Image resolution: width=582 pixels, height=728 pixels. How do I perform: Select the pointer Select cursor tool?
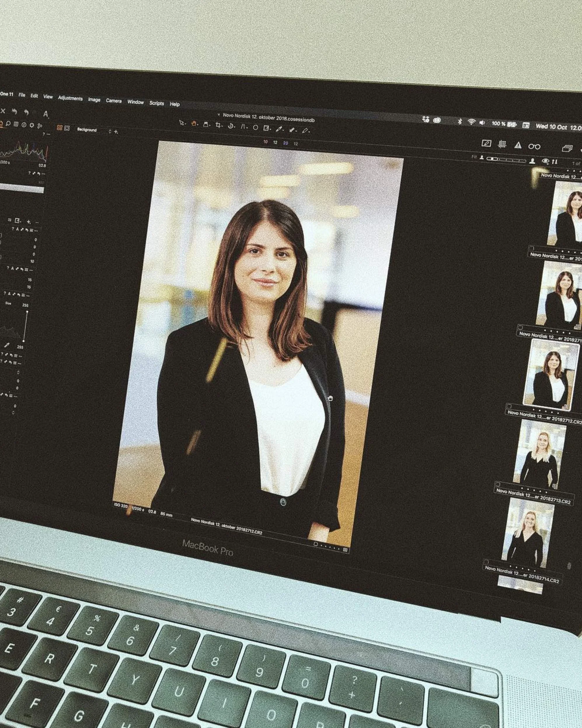pyautogui.click(x=182, y=123)
